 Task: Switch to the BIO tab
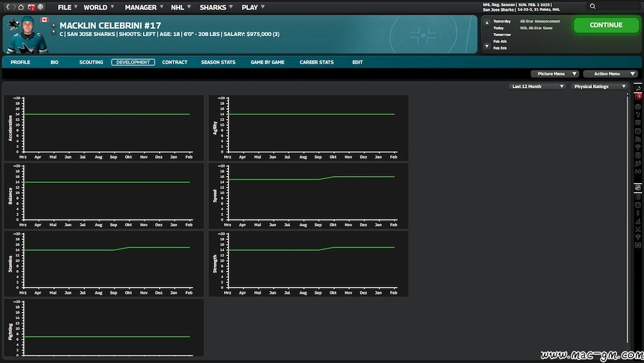pos(54,62)
